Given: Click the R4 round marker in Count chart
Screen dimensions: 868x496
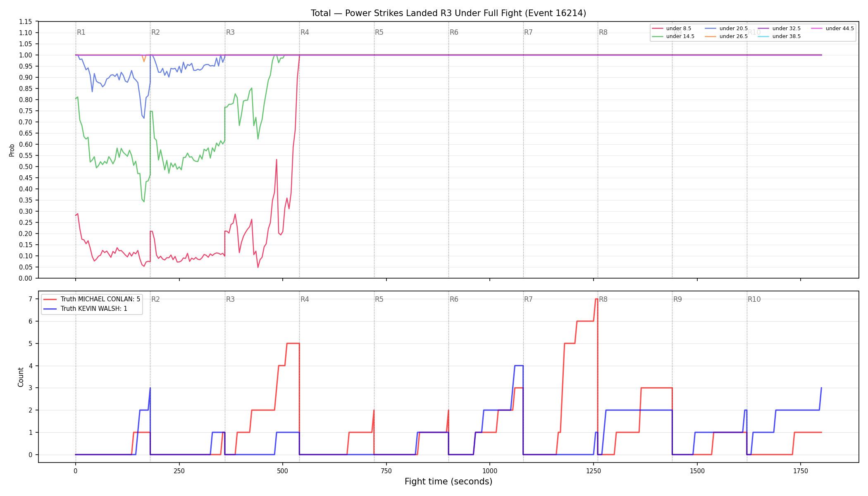Looking at the screenshot, I should [305, 299].
